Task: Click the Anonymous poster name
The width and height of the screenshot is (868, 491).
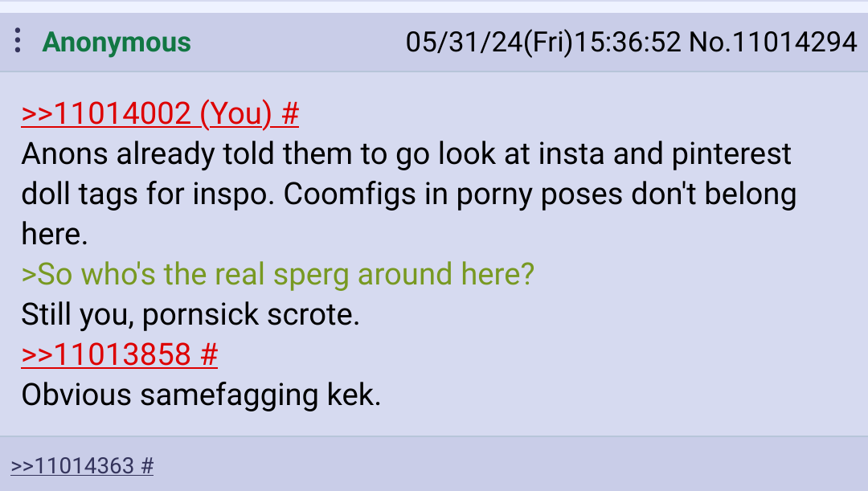Action: [117, 42]
